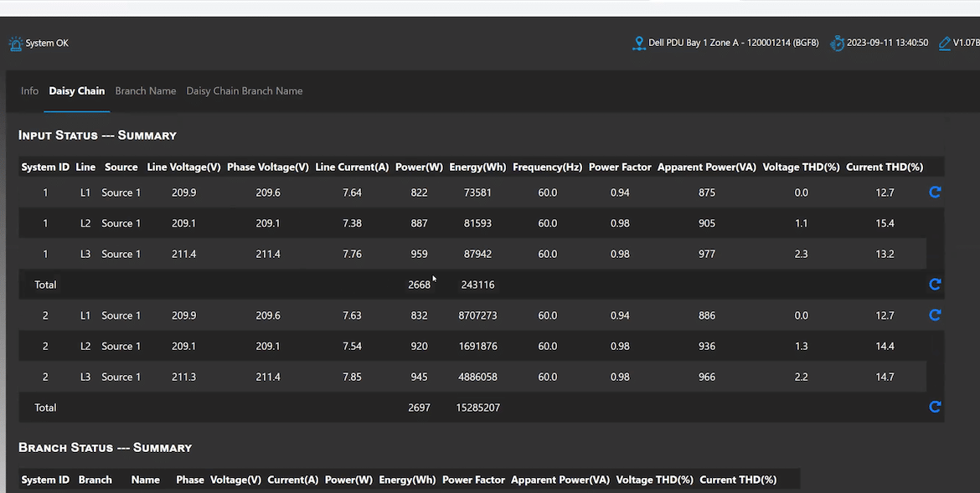Viewport: 980px width, 493px height.
Task: Click line current value 7.64
Action: pyautogui.click(x=352, y=193)
